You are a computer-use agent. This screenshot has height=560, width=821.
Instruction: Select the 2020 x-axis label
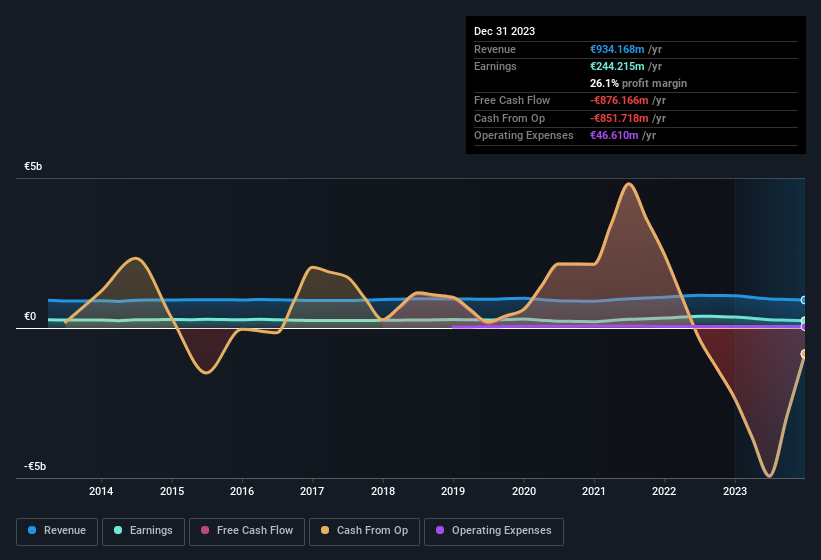coord(523,491)
